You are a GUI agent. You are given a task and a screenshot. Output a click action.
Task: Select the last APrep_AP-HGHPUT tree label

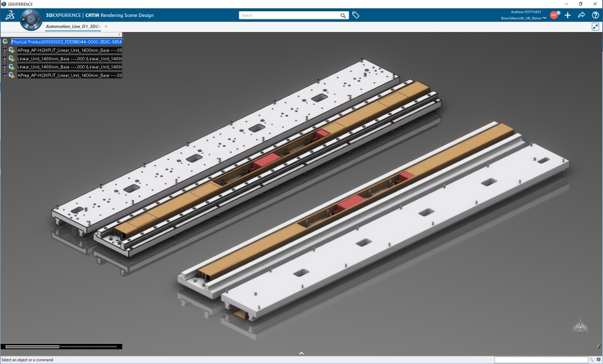70,75
